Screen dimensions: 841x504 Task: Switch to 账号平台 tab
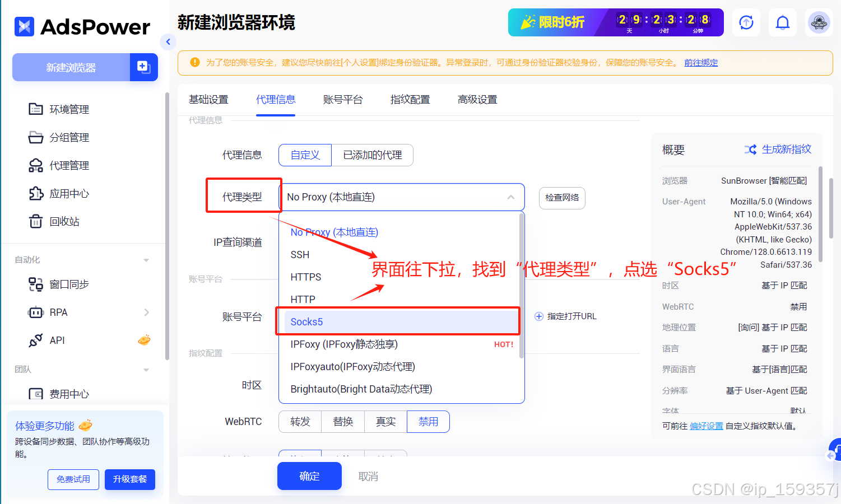[343, 100]
